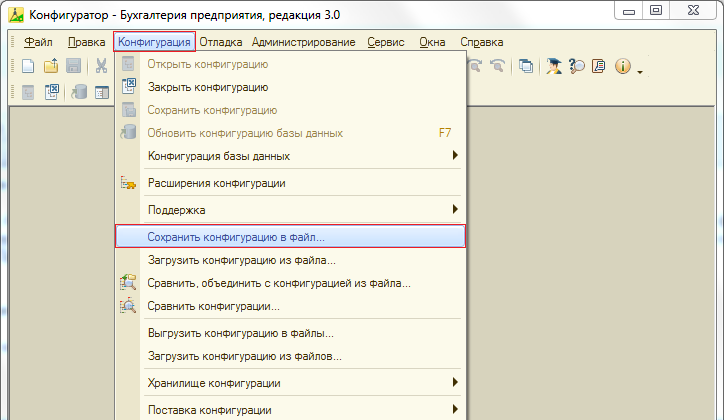Click the Update database configuration toolbar icon

pos(79,92)
